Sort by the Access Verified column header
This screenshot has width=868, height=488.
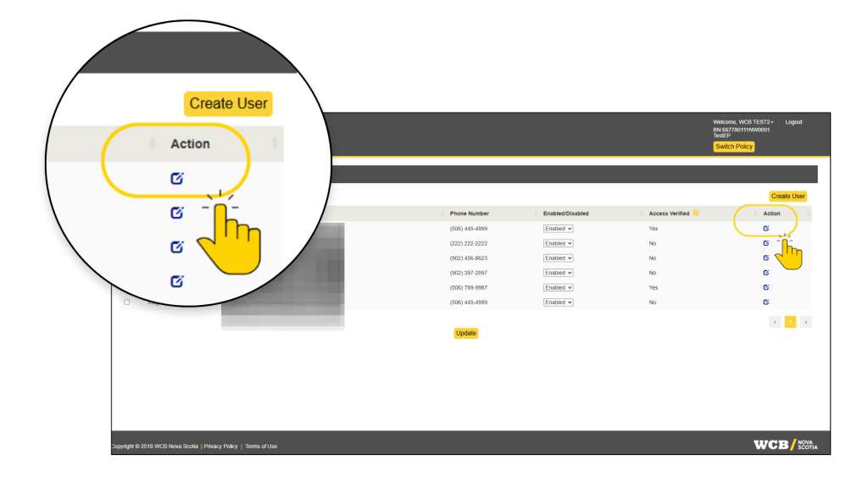(669, 213)
